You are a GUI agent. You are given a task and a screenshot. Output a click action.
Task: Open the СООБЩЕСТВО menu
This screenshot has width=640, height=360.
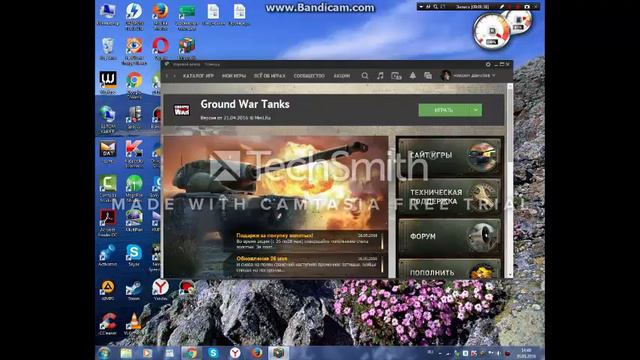[309, 76]
